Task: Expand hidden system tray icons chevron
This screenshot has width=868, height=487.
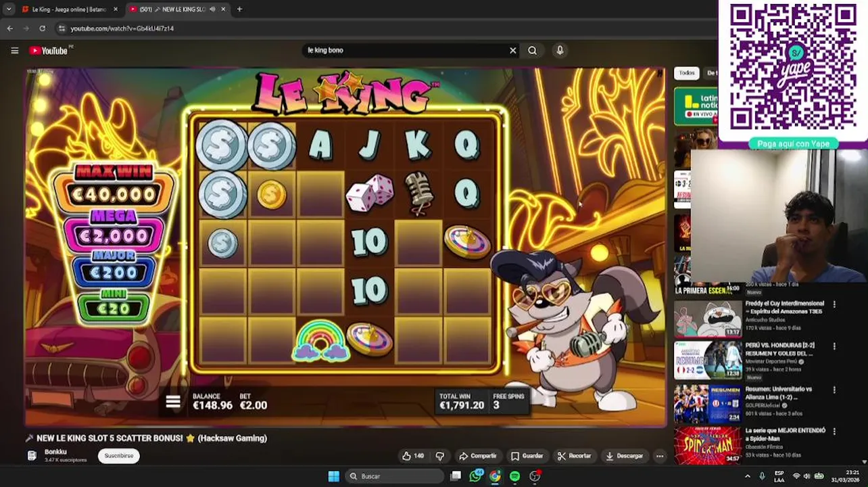Action: click(x=748, y=476)
